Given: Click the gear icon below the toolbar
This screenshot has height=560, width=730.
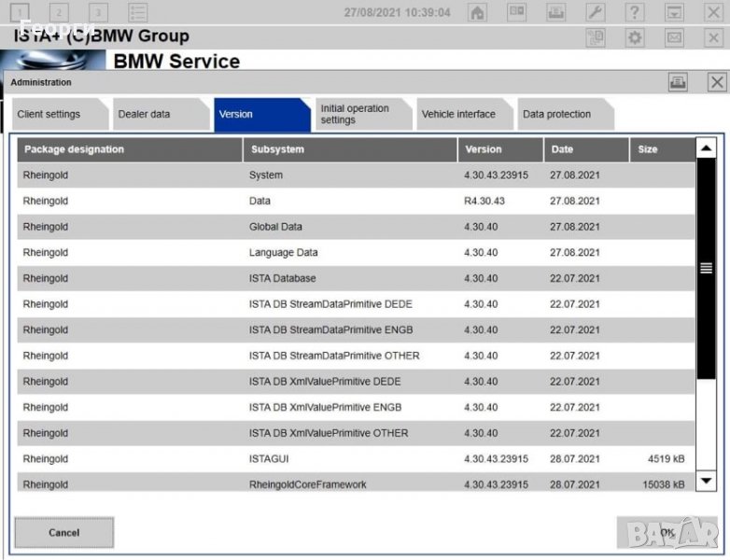Looking at the screenshot, I should [635, 37].
